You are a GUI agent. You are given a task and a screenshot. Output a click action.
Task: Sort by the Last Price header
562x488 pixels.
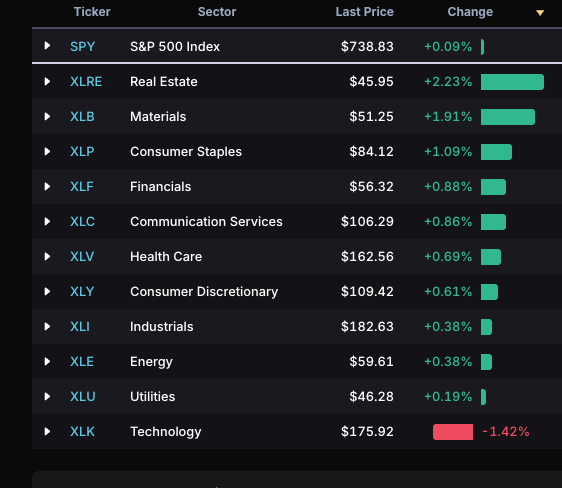(x=365, y=12)
